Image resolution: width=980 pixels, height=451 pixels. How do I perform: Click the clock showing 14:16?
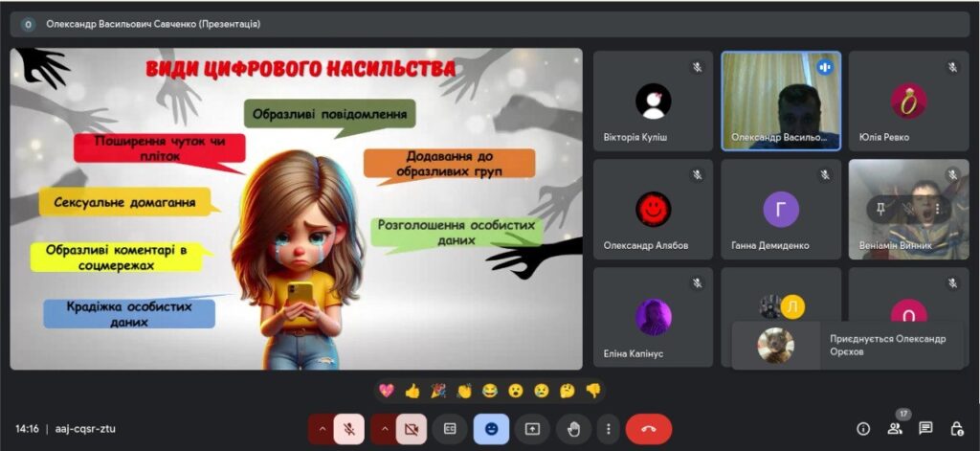point(27,429)
